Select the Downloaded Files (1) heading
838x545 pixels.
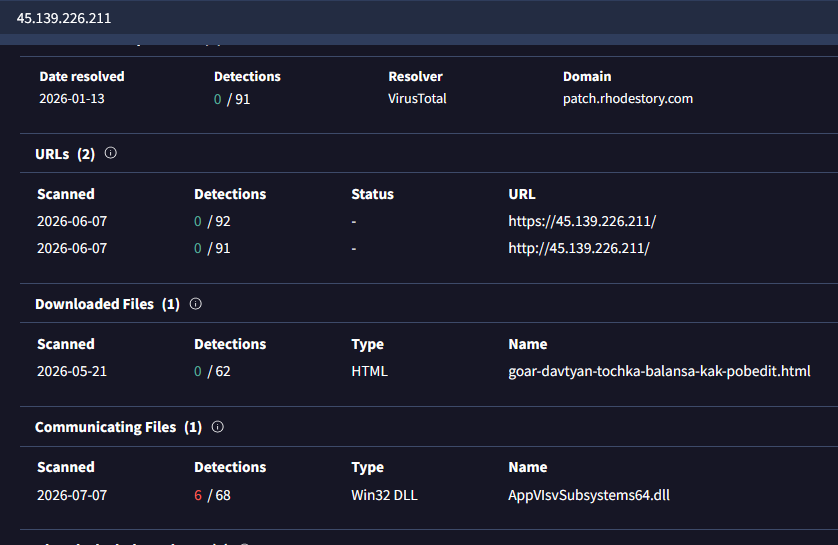click(x=107, y=304)
